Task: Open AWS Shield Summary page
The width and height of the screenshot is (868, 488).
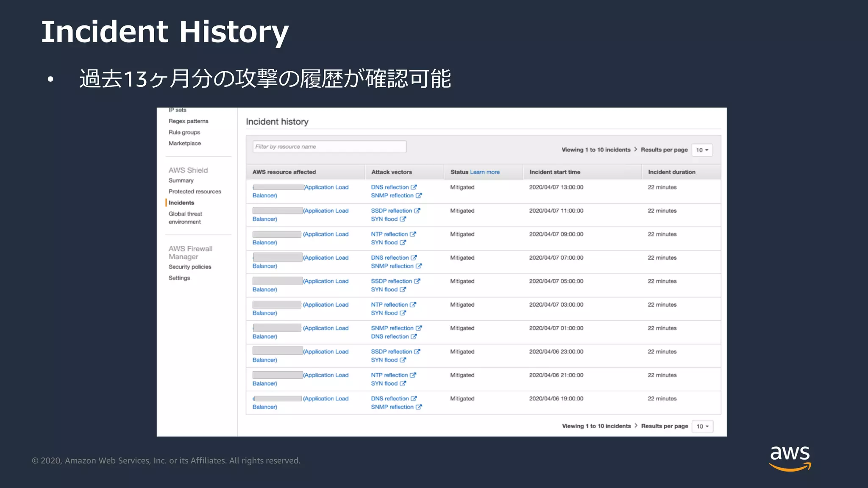Action: click(x=181, y=180)
